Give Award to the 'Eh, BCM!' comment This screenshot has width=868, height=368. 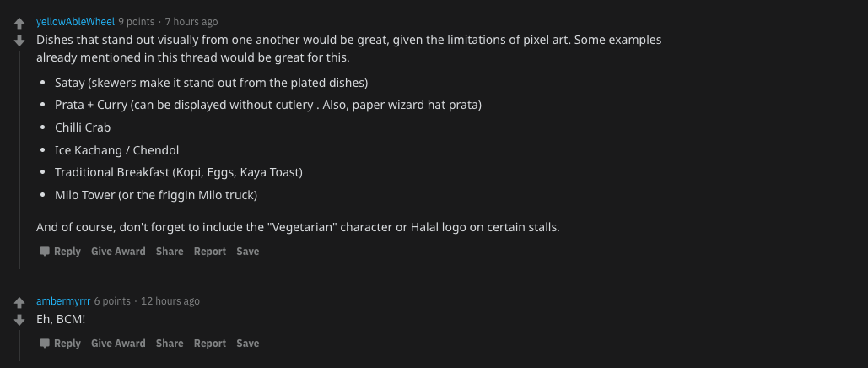click(x=118, y=343)
